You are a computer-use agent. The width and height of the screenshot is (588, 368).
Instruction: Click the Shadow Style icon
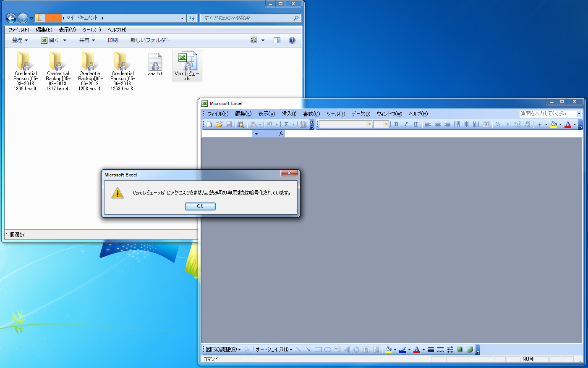460,350
